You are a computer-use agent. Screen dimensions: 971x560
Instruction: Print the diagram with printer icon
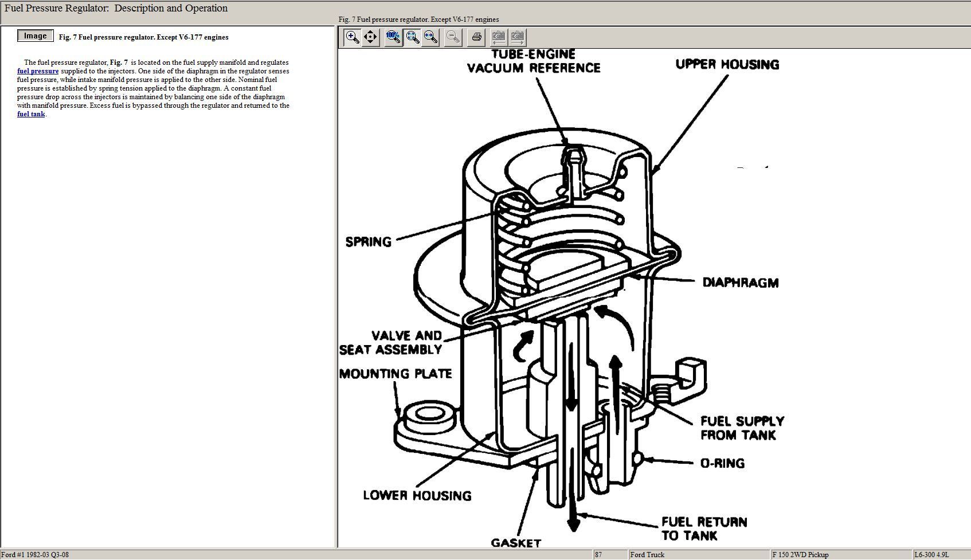click(x=476, y=37)
